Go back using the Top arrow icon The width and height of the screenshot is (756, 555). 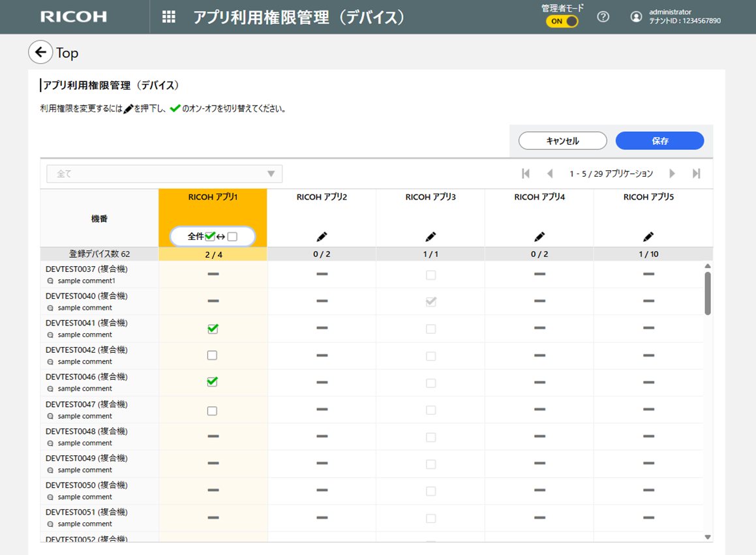point(40,52)
